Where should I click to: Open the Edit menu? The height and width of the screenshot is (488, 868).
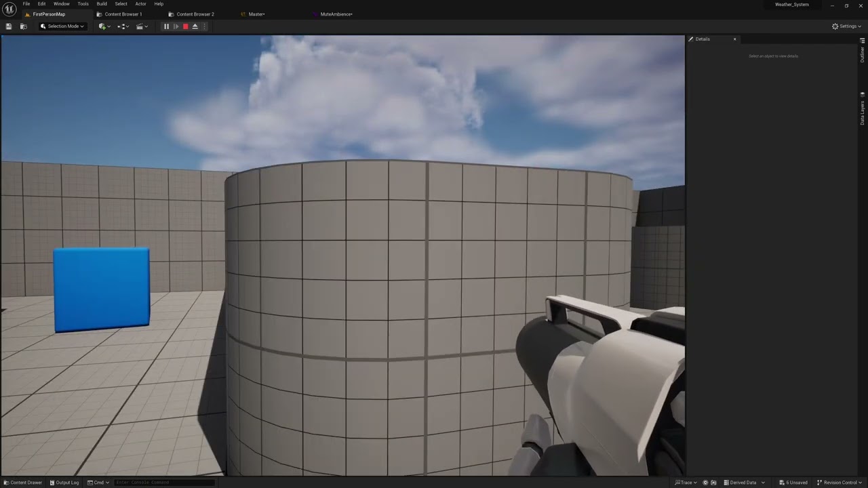[x=41, y=4]
